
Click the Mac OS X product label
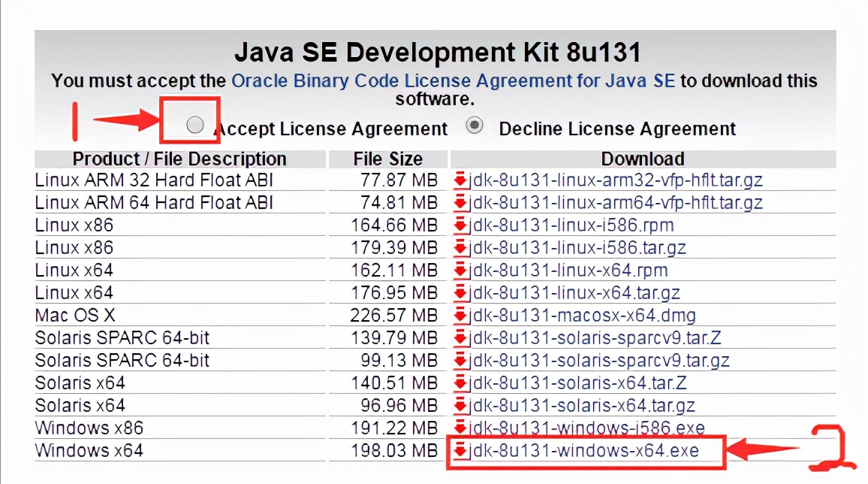tap(75, 315)
